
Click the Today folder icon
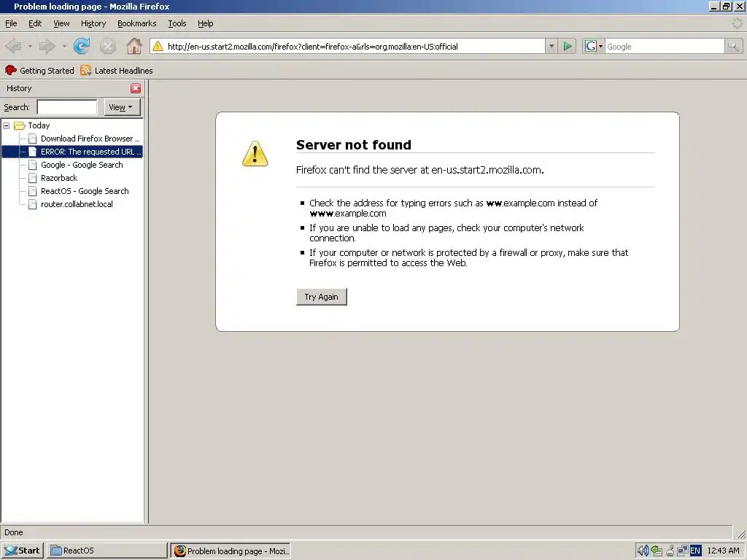20,125
